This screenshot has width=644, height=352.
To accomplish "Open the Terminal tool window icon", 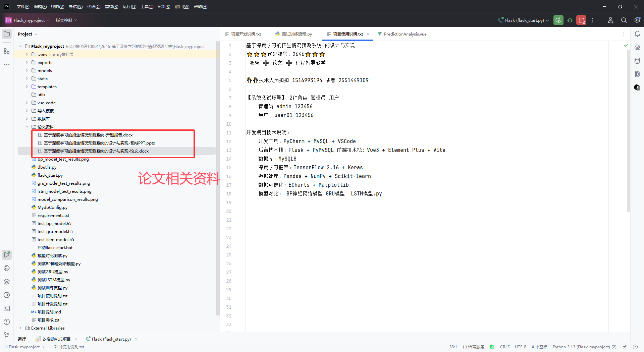I will tap(7, 308).
